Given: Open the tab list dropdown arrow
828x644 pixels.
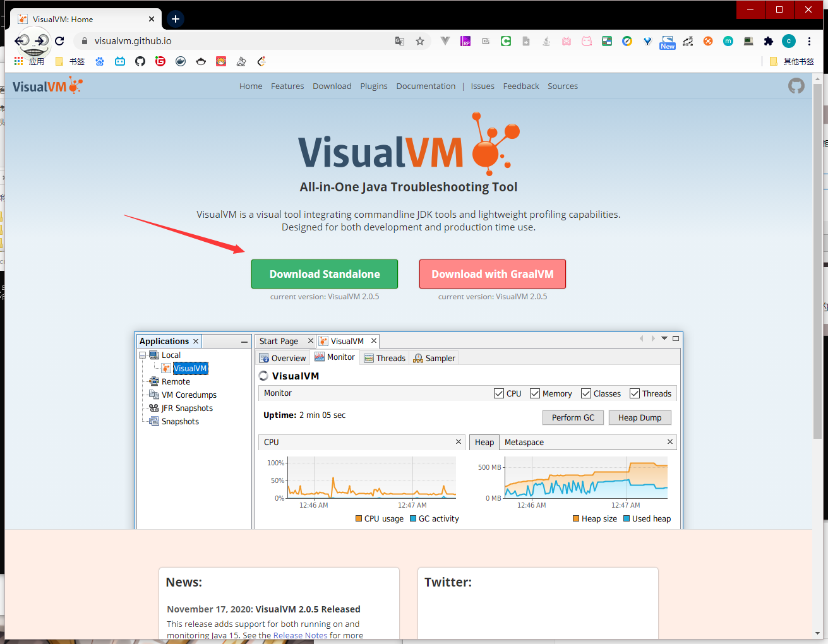Looking at the screenshot, I should (664, 338).
